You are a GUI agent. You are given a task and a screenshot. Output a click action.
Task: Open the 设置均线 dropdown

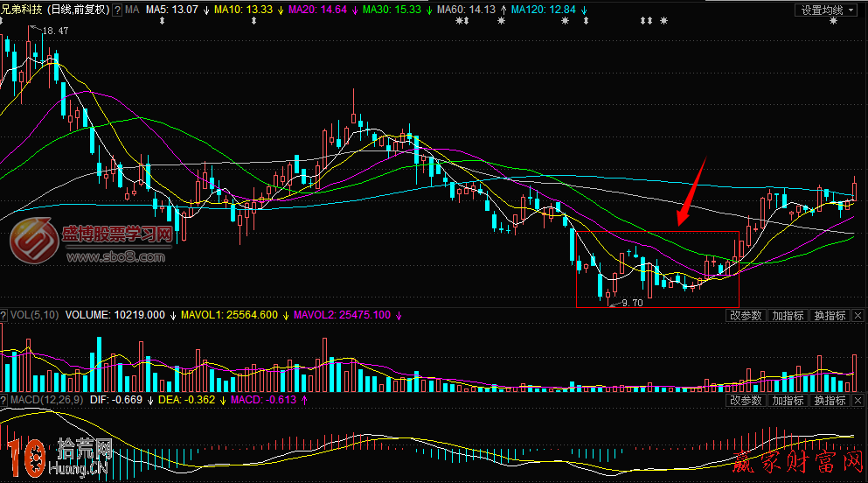click(x=828, y=10)
